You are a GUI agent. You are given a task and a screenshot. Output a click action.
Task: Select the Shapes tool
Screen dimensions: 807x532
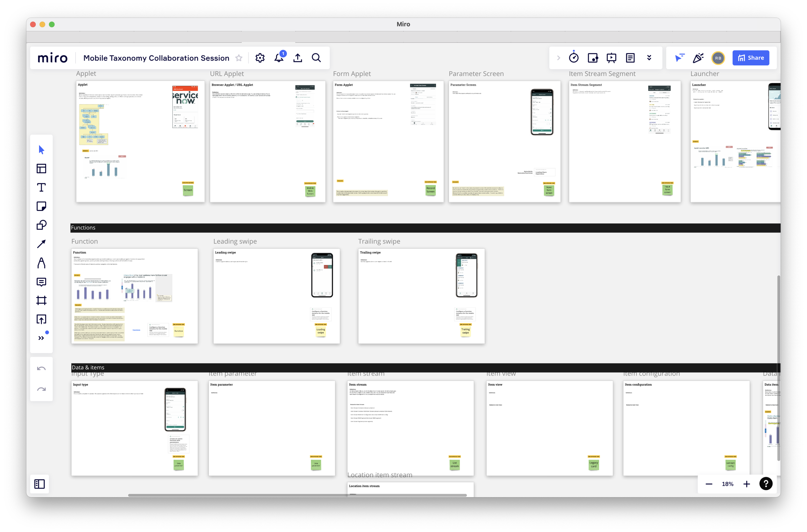click(41, 225)
